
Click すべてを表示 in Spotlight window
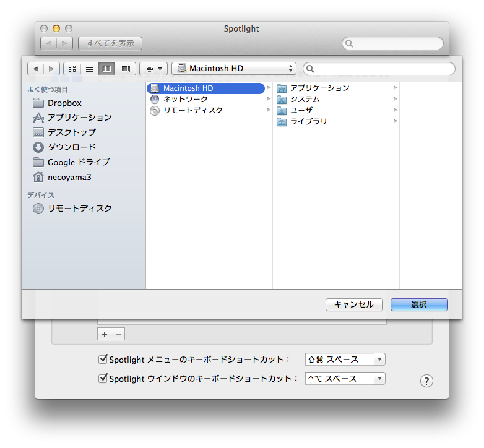tap(110, 43)
